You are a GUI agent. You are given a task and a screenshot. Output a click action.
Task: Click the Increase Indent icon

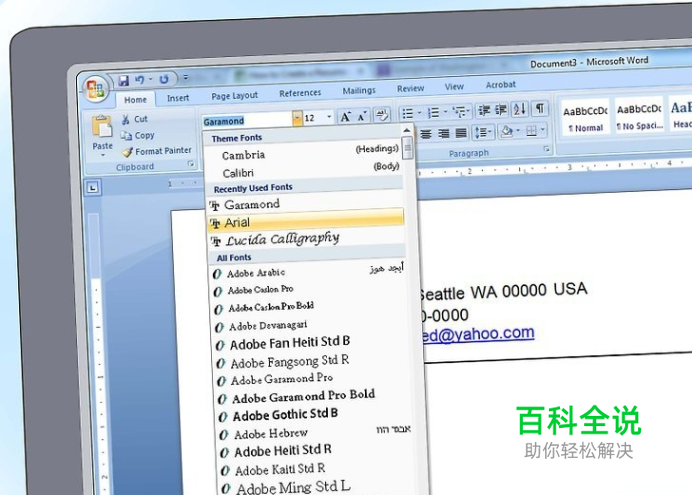[x=500, y=109]
